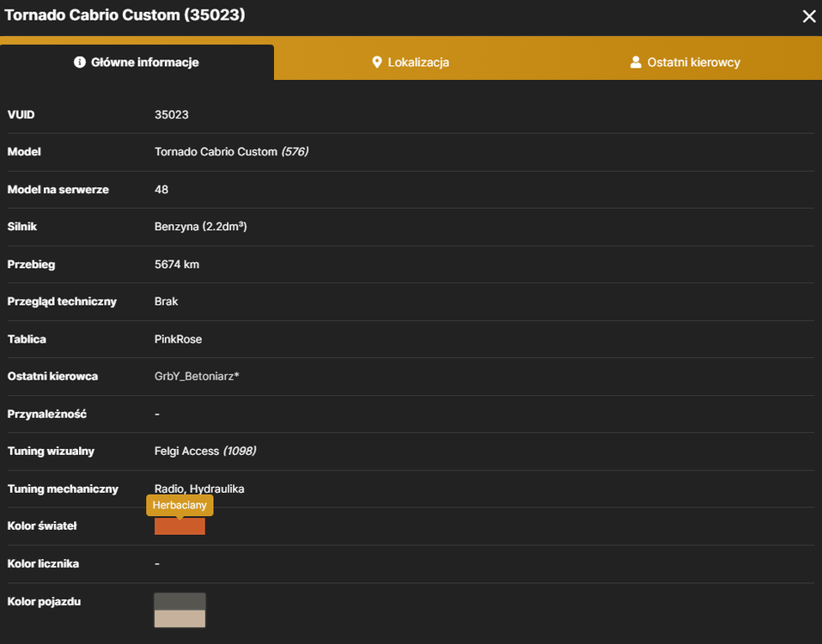822x644 pixels.
Task: Click the Kolor licznika row label
Action: pos(43,564)
